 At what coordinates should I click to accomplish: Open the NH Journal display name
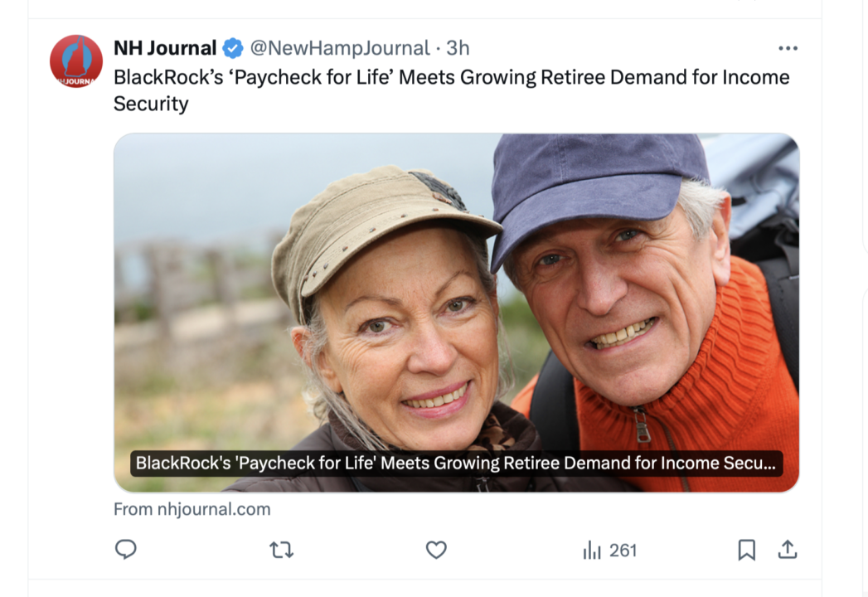click(x=165, y=48)
